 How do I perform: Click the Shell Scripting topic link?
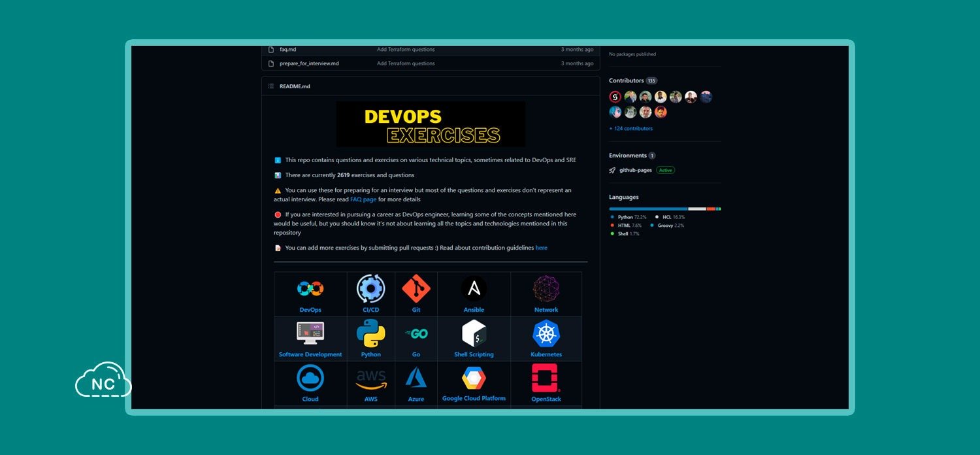click(x=474, y=354)
